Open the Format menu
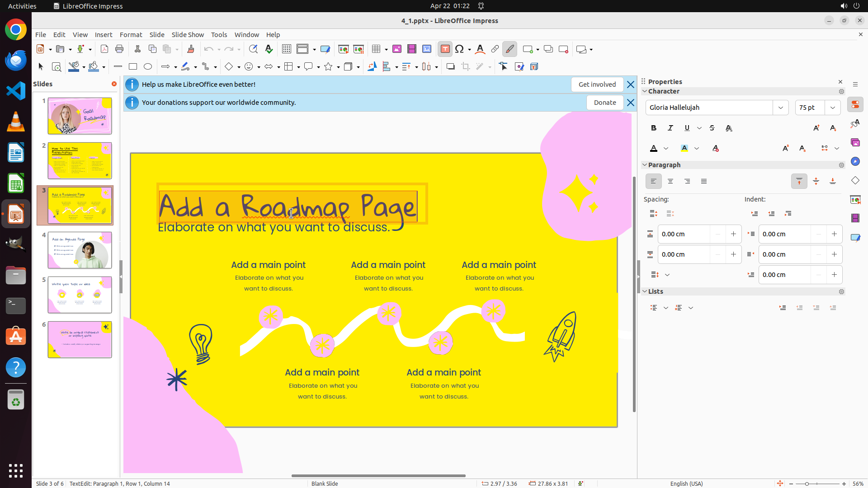 tap(131, 35)
